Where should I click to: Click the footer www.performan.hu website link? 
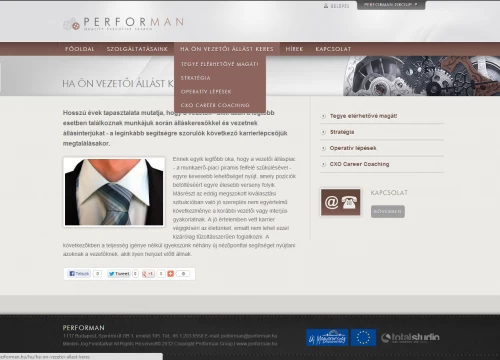pos(257,344)
